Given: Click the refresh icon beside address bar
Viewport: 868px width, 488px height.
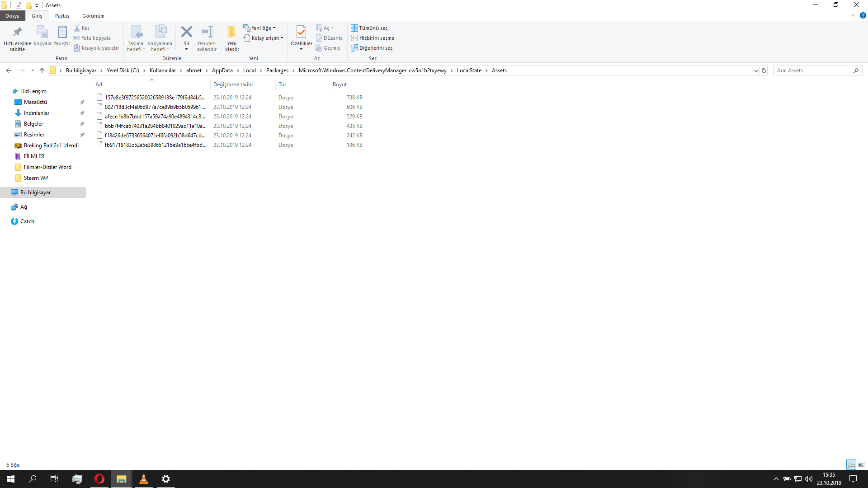Looking at the screenshot, I should click(x=764, y=70).
